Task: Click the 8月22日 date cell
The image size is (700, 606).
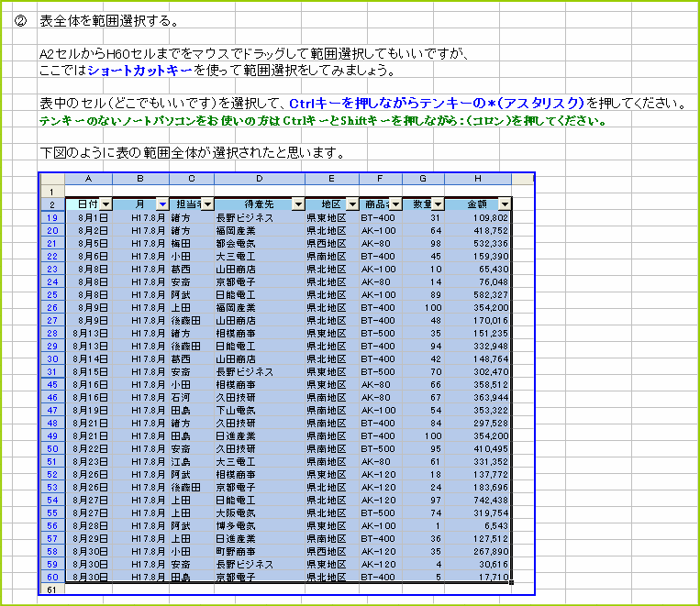Action: pyautogui.click(x=89, y=449)
